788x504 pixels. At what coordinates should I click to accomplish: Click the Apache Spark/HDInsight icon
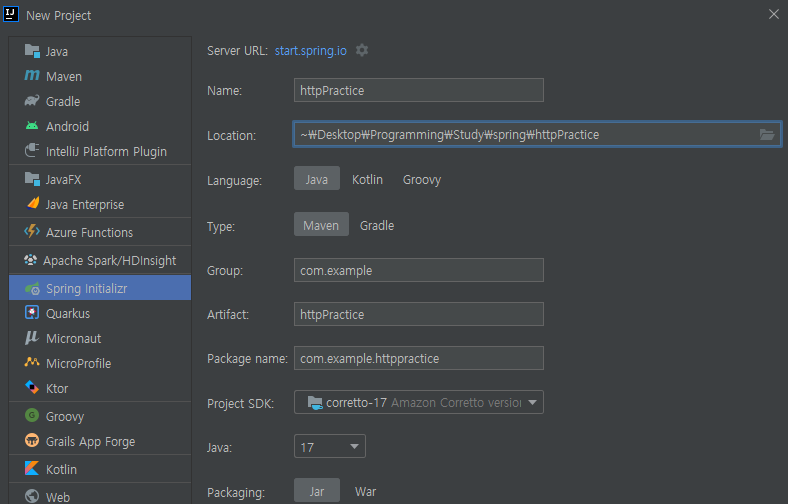(x=31, y=260)
